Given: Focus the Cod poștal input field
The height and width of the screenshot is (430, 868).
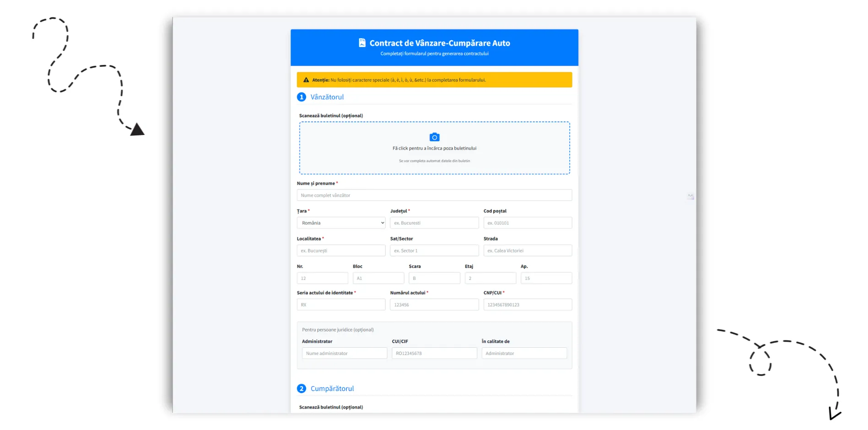Looking at the screenshot, I should (528, 223).
